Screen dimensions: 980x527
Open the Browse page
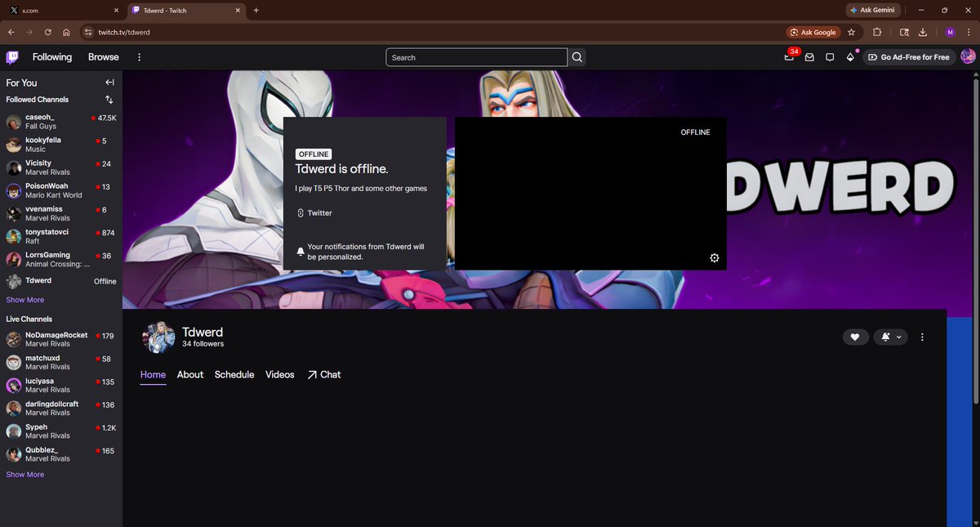pyautogui.click(x=104, y=57)
